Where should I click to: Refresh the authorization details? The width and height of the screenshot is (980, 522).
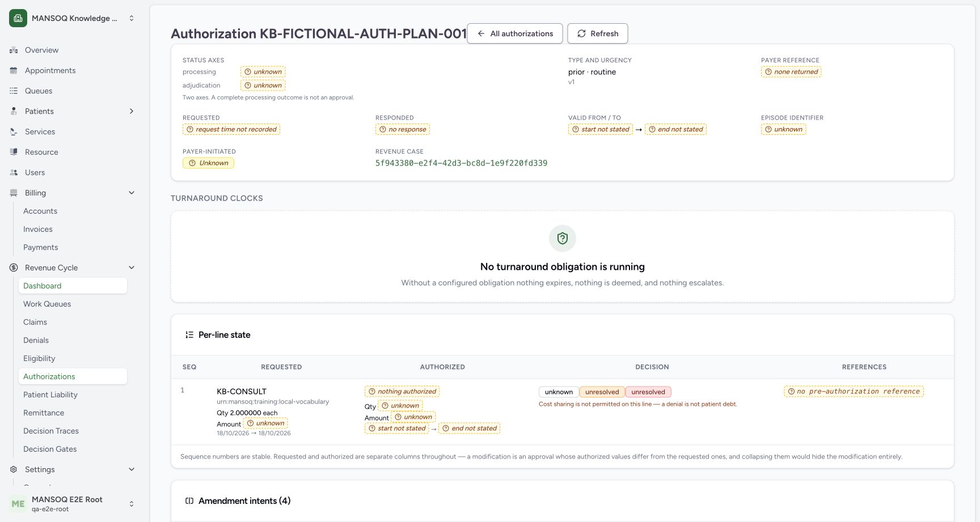[598, 33]
